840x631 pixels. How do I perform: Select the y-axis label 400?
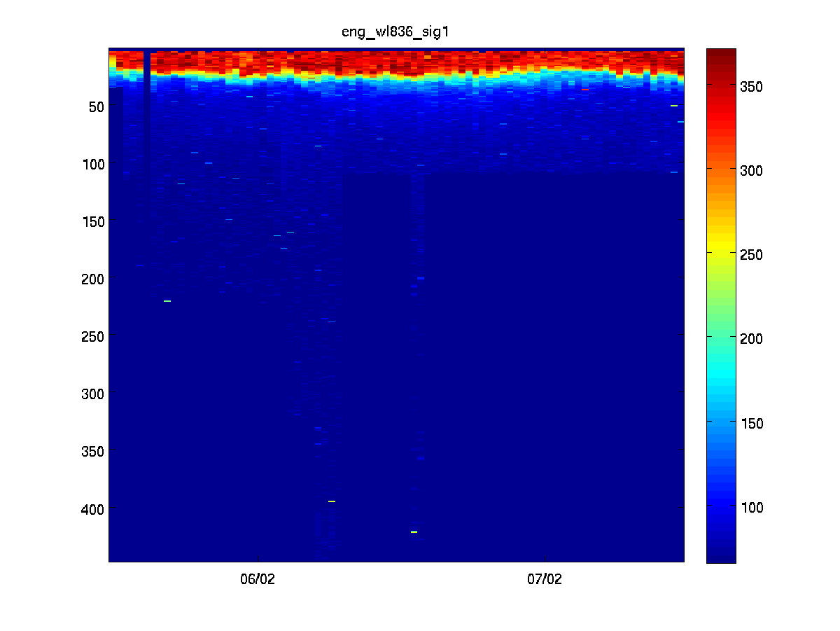94,508
